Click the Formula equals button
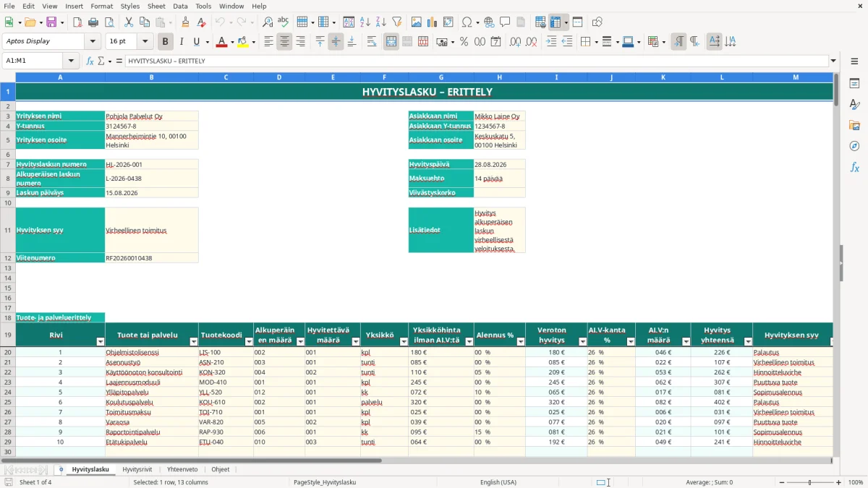This screenshot has height=488, width=868. pyautogui.click(x=119, y=61)
